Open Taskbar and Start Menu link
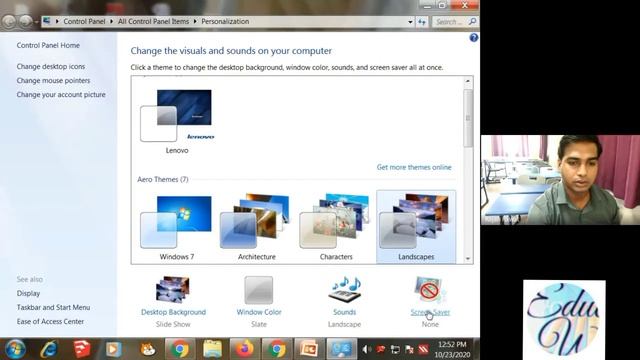The height and width of the screenshot is (360, 640). (x=53, y=307)
